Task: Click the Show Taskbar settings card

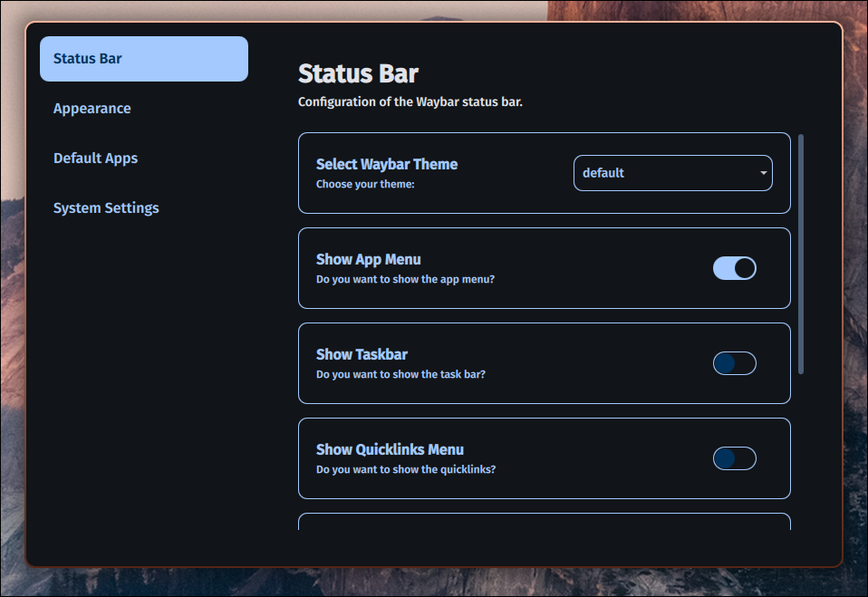Action: click(x=544, y=363)
